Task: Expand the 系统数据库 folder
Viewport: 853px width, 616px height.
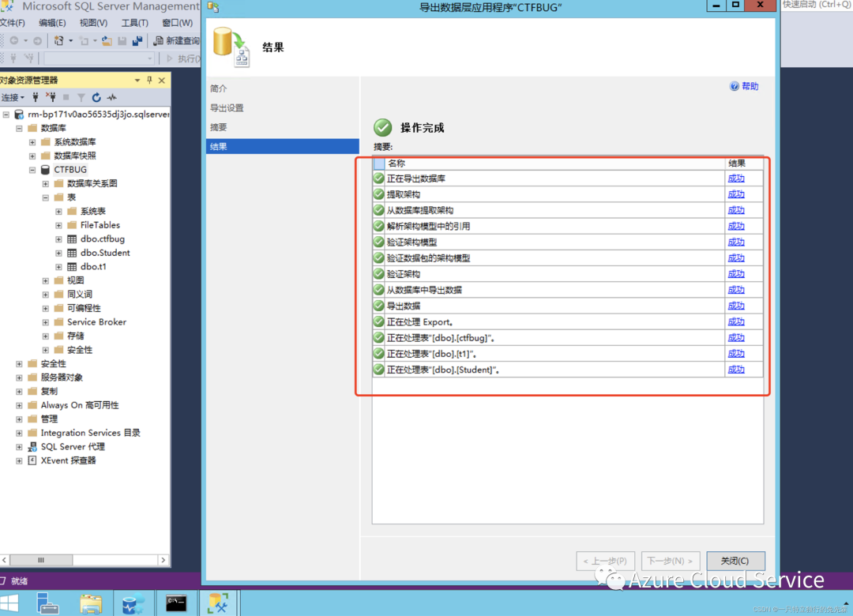Action: coord(32,142)
